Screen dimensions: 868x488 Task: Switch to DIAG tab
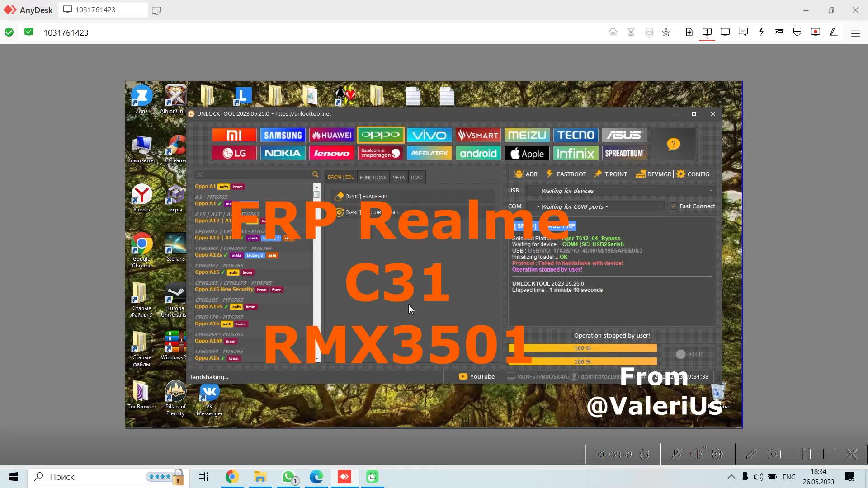(416, 177)
